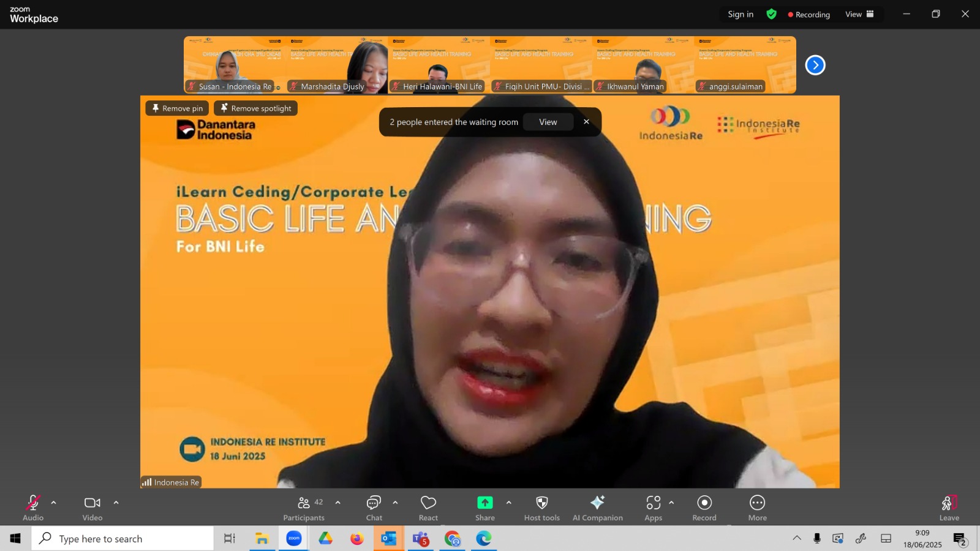Click the Remove pin button
The image size is (980, 551).
tap(177, 108)
